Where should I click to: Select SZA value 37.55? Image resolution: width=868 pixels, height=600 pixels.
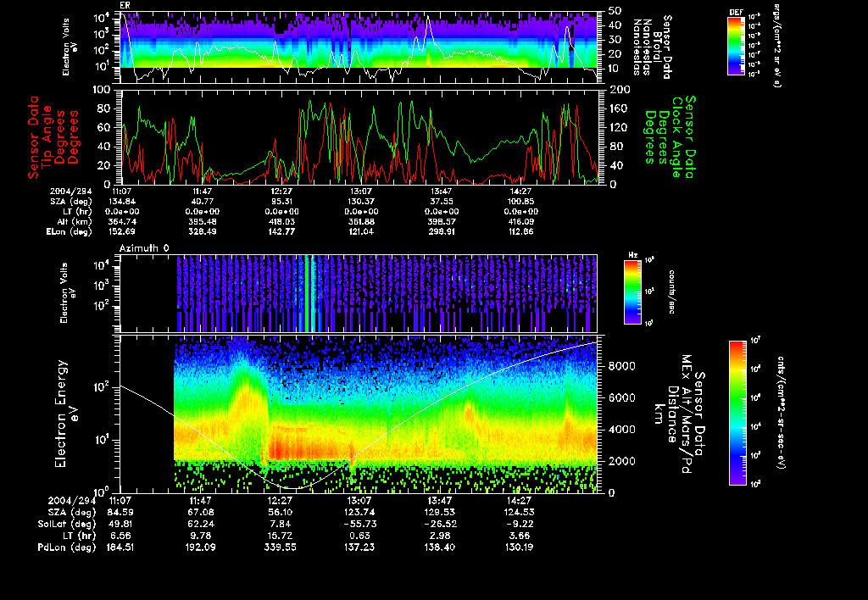441,202
